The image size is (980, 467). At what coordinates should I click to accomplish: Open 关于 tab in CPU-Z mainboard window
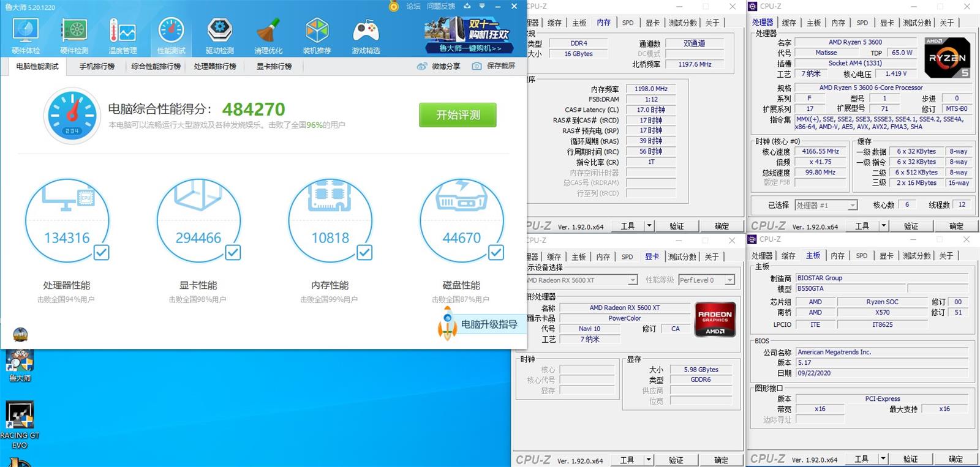coord(946,255)
